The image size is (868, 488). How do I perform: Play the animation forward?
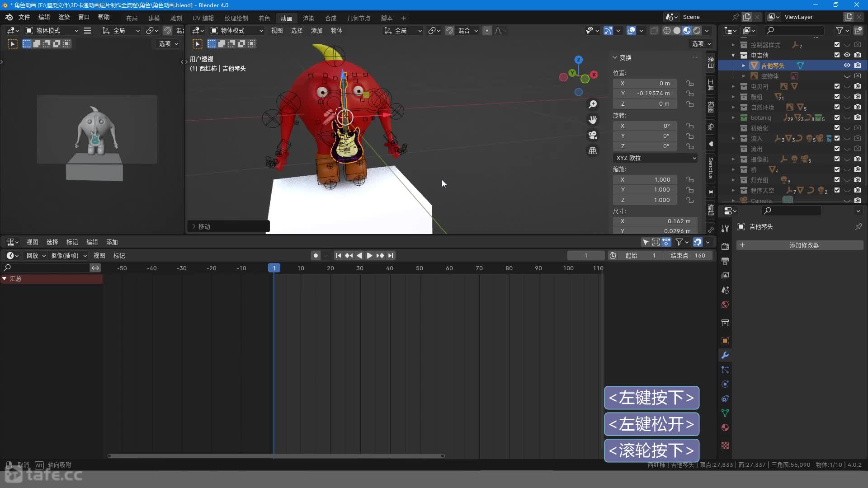tap(369, 256)
